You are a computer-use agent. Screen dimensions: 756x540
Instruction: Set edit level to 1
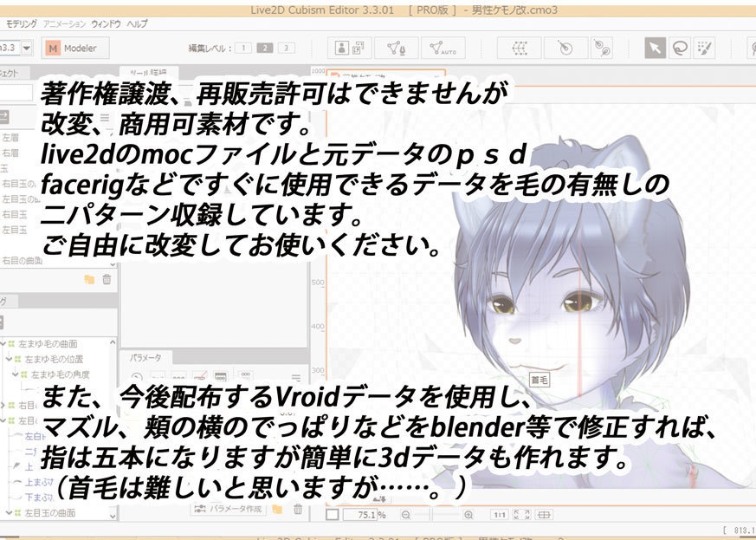click(x=244, y=48)
